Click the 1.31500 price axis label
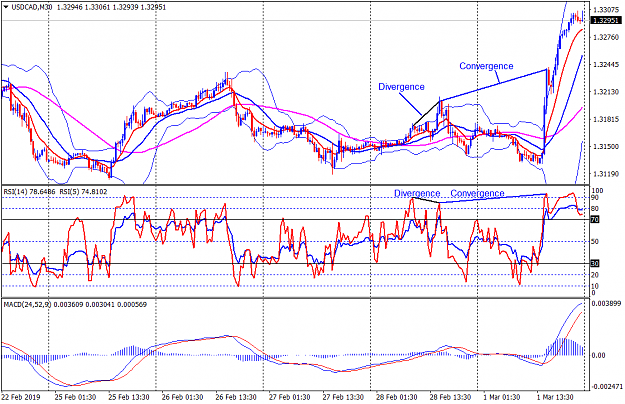Screen dimensions: 625x404 click(606, 147)
